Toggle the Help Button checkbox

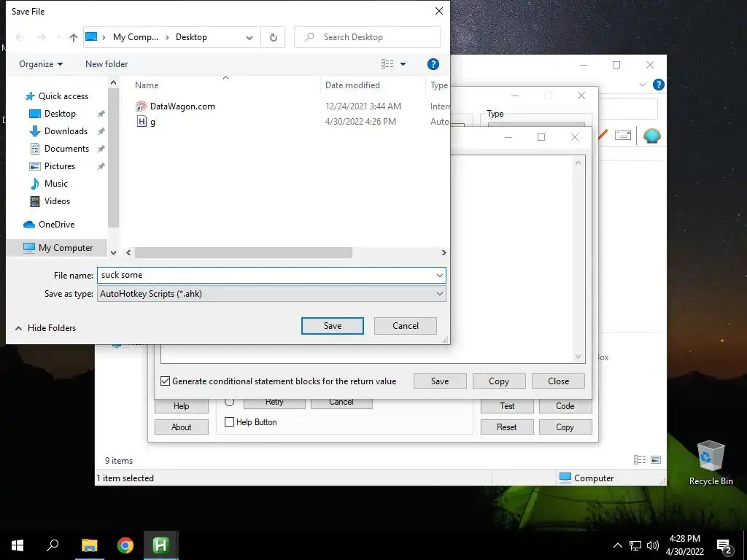click(x=229, y=422)
